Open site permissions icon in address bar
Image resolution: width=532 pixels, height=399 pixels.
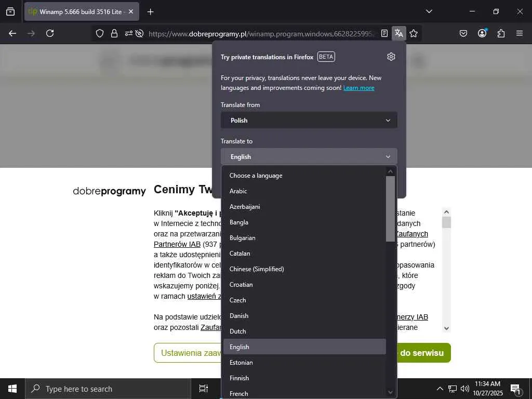tap(129, 33)
